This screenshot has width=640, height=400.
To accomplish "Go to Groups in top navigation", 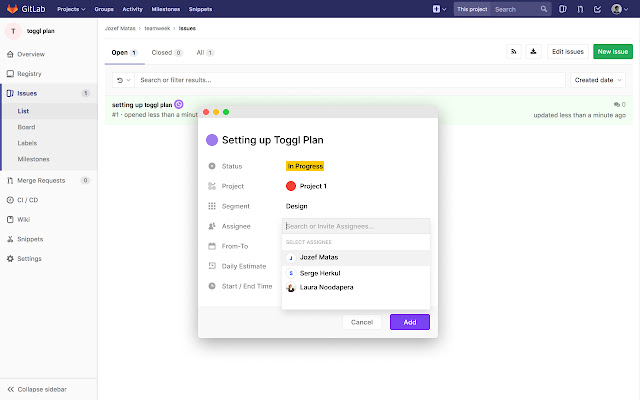I will (x=104, y=9).
